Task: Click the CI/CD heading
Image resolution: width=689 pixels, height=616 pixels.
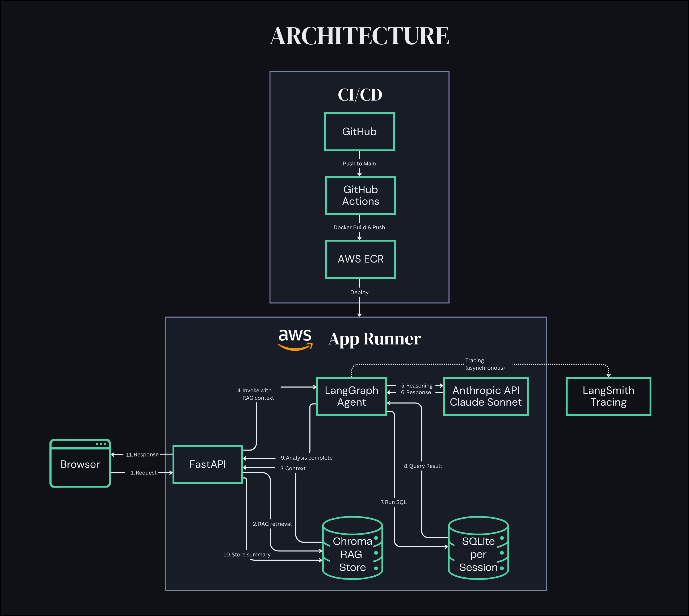Action: pyautogui.click(x=360, y=95)
